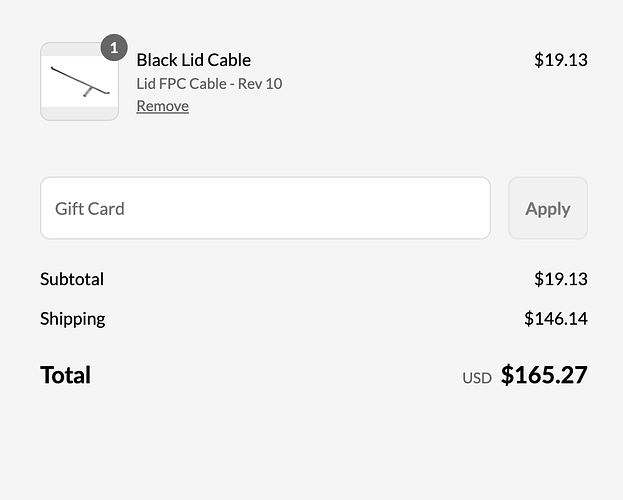Click the USD currency indicator
The height and width of the screenshot is (500, 623).
click(x=477, y=378)
